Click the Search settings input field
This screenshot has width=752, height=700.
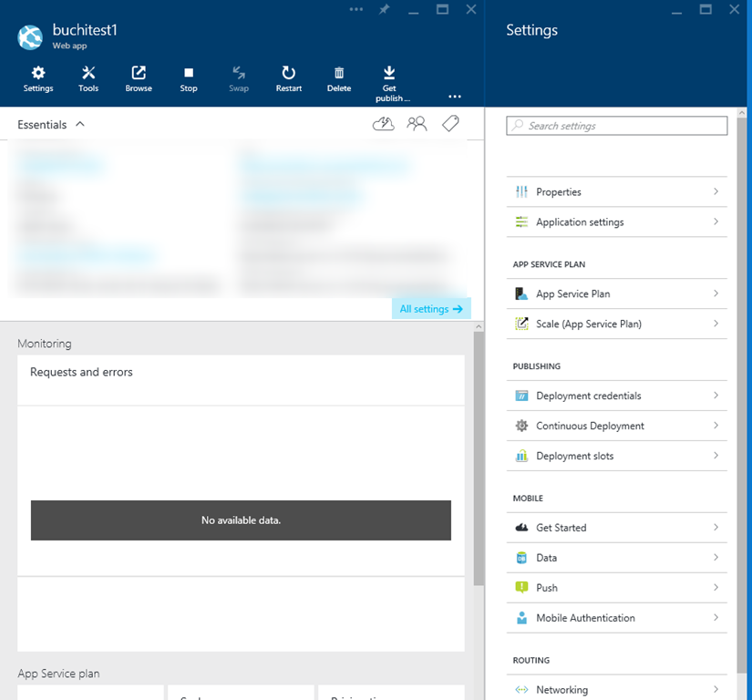coord(617,126)
